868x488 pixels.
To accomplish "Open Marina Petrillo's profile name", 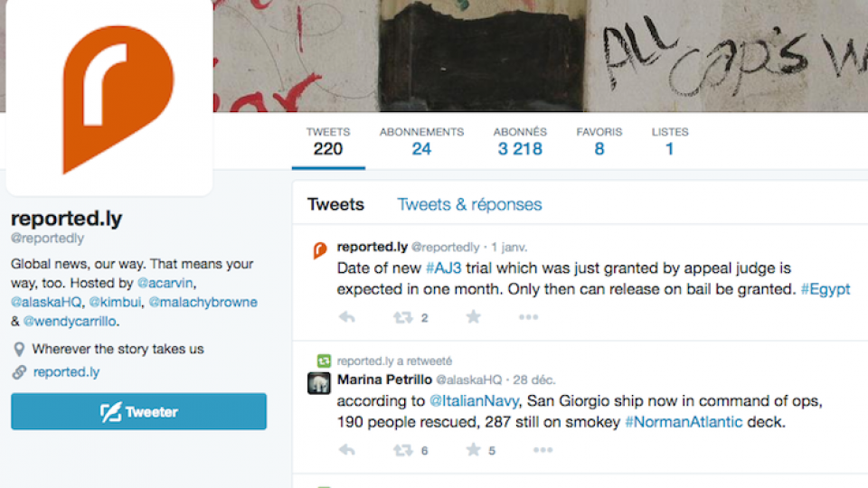I will point(384,380).
